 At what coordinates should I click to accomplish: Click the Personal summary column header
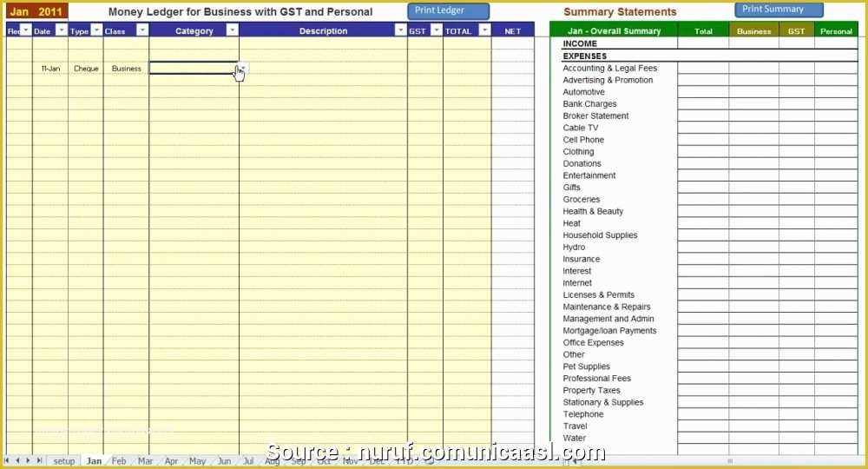point(836,31)
